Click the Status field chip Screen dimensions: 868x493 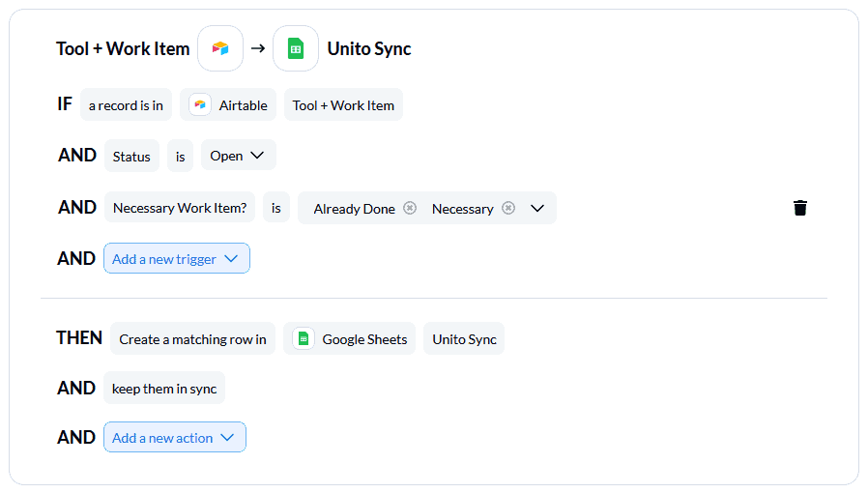click(131, 156)
